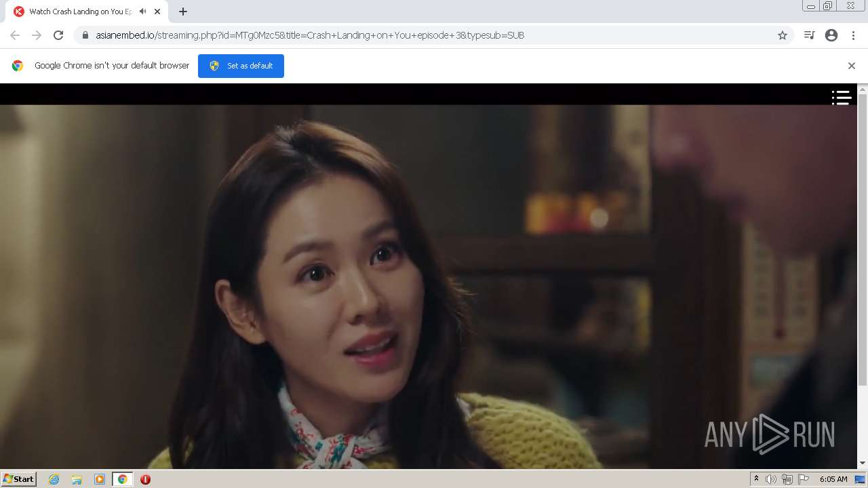Open the clock showing 6:05 AM
Screen dimensions: 868x488
pos(833,479)
